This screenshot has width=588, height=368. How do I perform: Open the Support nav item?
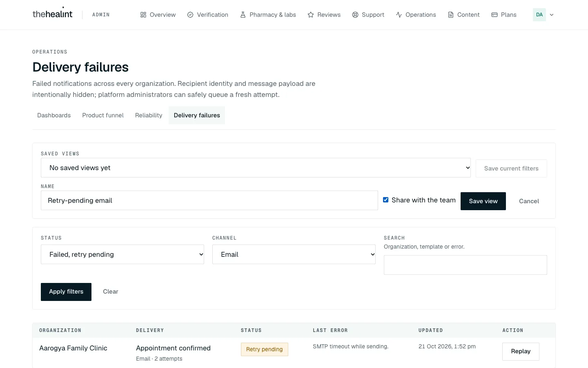point(368,15)
